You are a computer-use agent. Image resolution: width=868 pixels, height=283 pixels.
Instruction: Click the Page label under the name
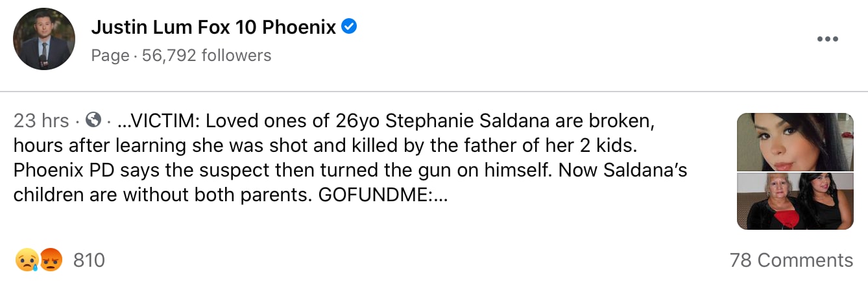(x=110, y=56)
